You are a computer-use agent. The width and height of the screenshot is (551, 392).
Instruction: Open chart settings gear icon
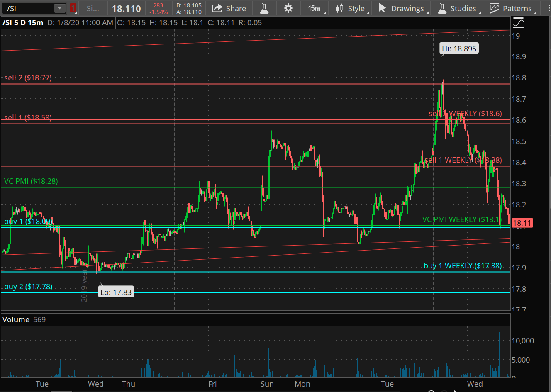288,8
